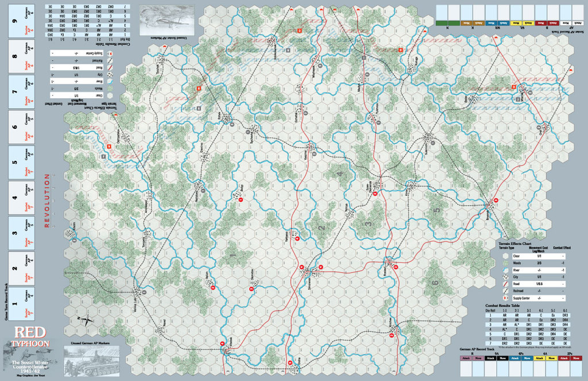Click the large region number 5 on map

pos(437,210)
